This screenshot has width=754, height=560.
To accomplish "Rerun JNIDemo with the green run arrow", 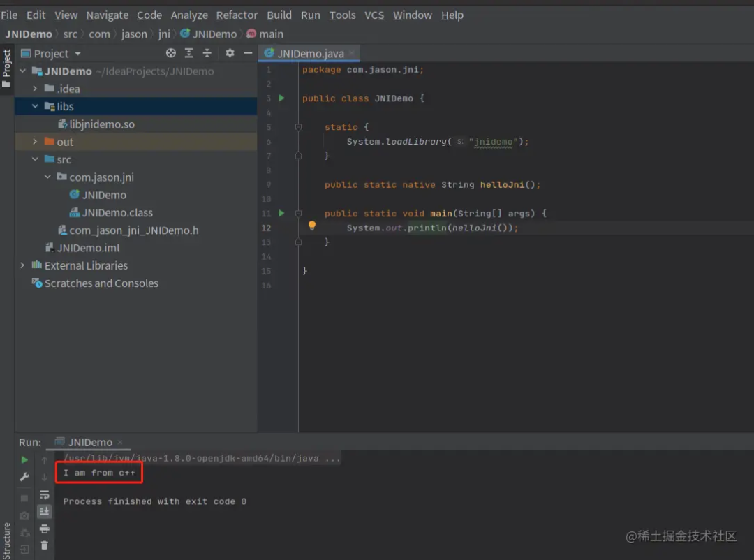I will click(24, 459).
